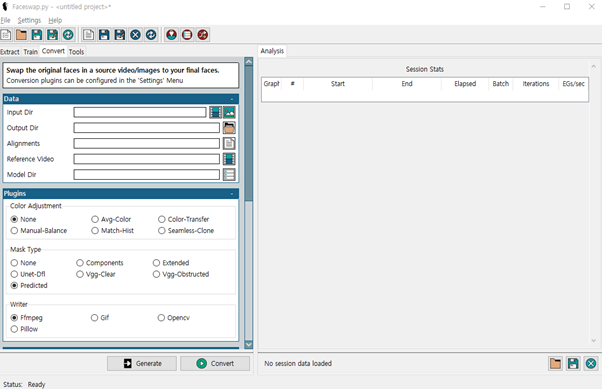Clear session data X icon in Analysis
This screenshot has width=602, height=389.
[591, 363]
